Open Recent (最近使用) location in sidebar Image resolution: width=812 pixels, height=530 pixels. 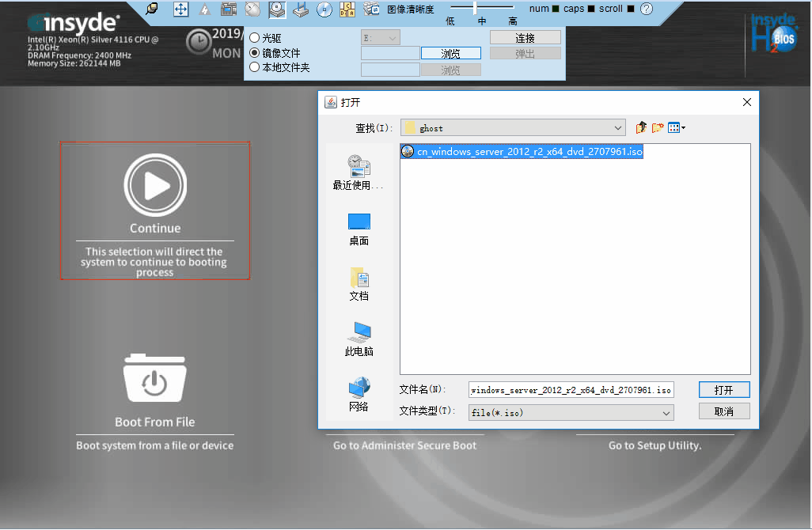click(359, 172)
